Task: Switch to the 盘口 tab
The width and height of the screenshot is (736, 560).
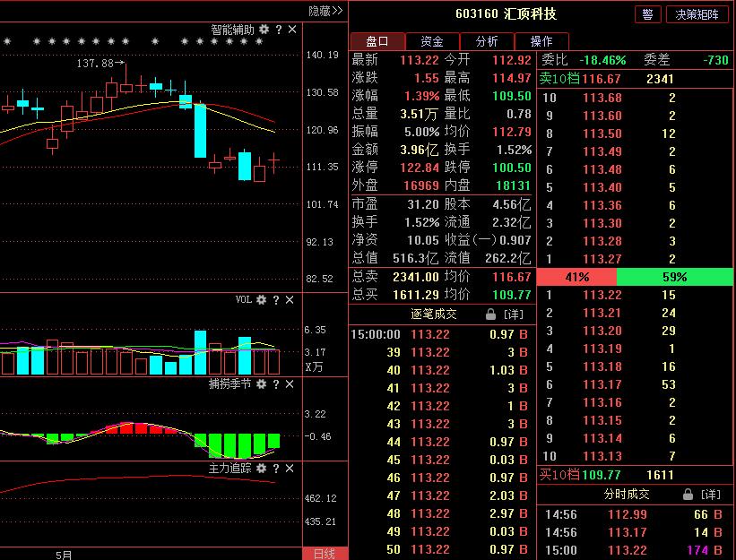Action: (377, 41)
